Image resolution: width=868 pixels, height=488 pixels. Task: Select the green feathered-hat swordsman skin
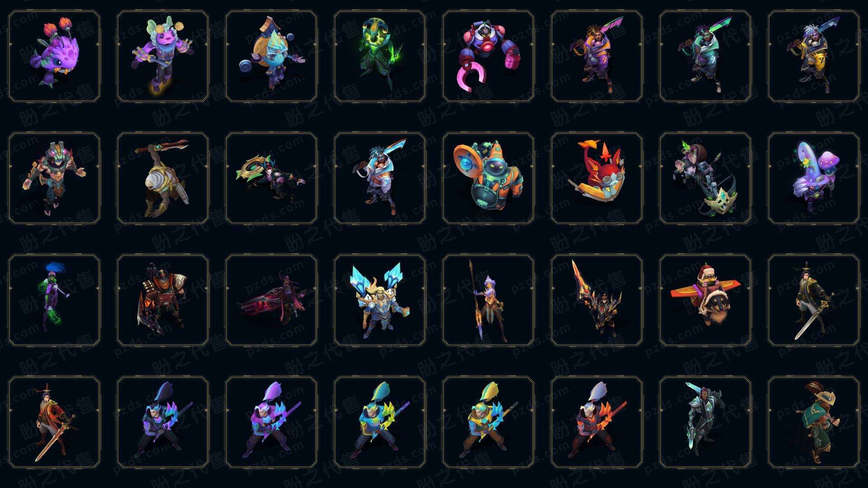(814, 422)
